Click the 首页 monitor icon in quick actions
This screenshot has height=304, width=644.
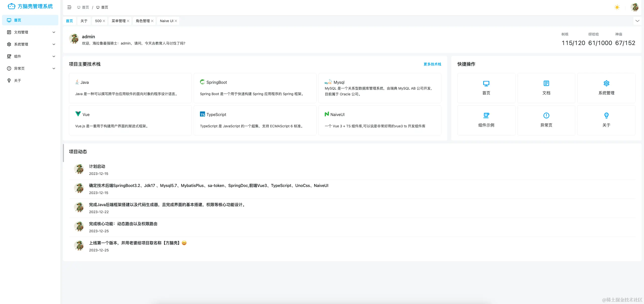tap(486, 84)
